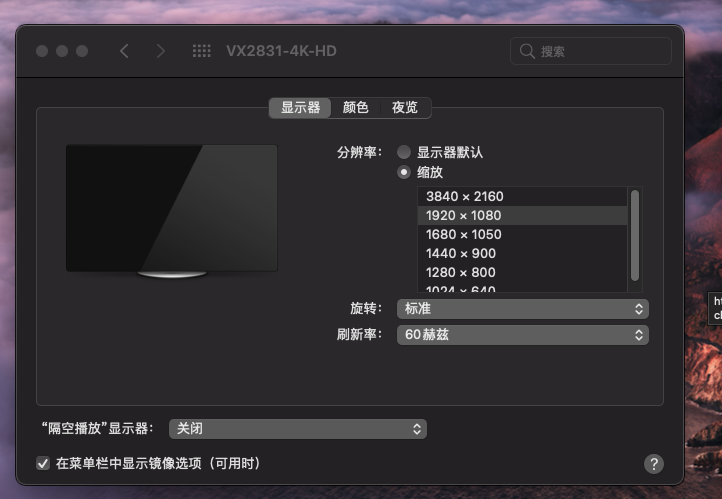Open the 隔空播放 显示器 dropdown
This screenshot has width=722, height=499.
click(298, 429)
